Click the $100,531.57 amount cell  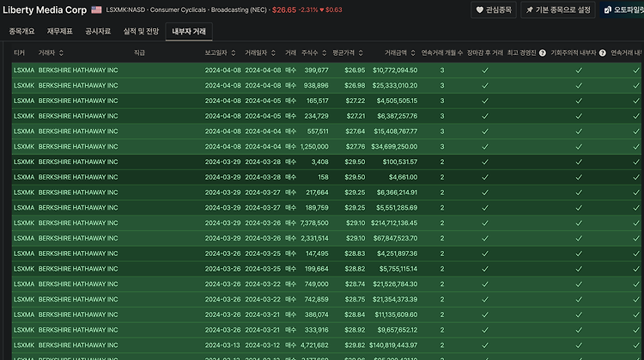click(x=400, y=162)
